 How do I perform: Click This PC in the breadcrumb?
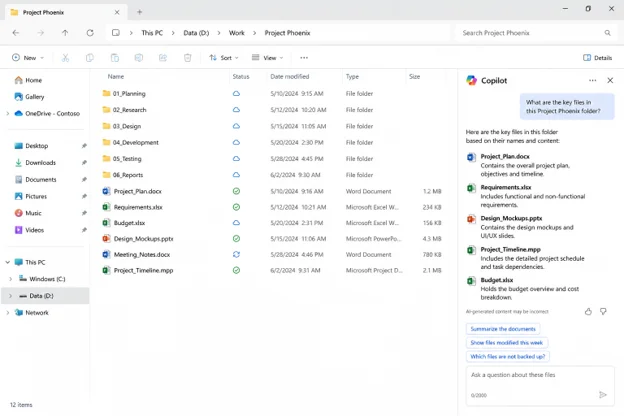click(152, 33)
